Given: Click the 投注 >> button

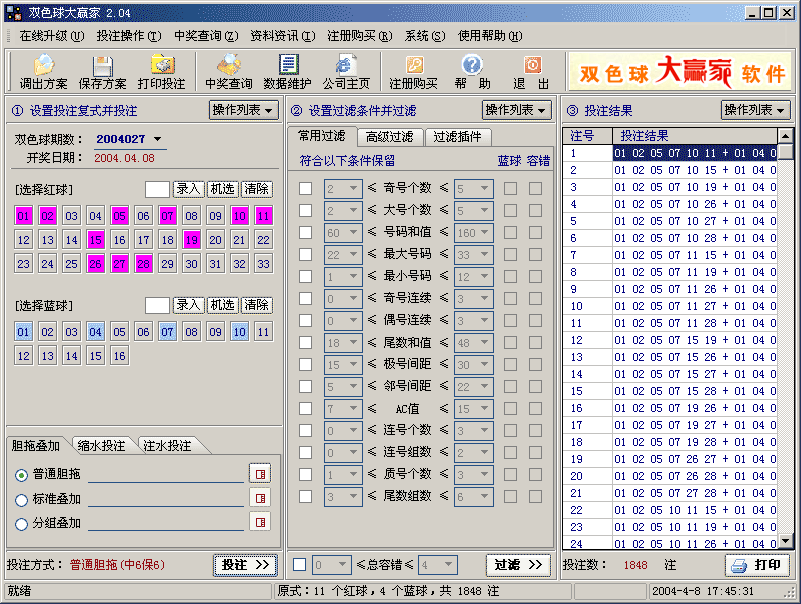Looking at the screenshot, I should (x=245, y=565).
